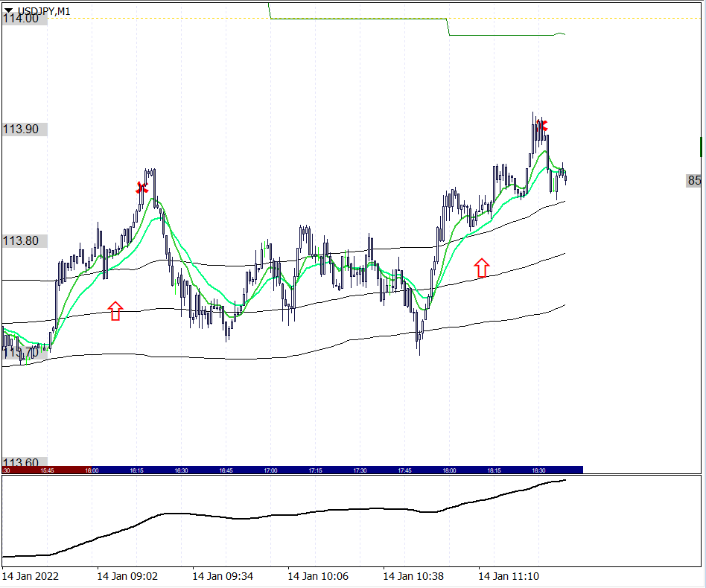Image resolution: width=706 pixels, height=588 pixels.
Task: Click the 85 value label on right
Action: [694, 180]
